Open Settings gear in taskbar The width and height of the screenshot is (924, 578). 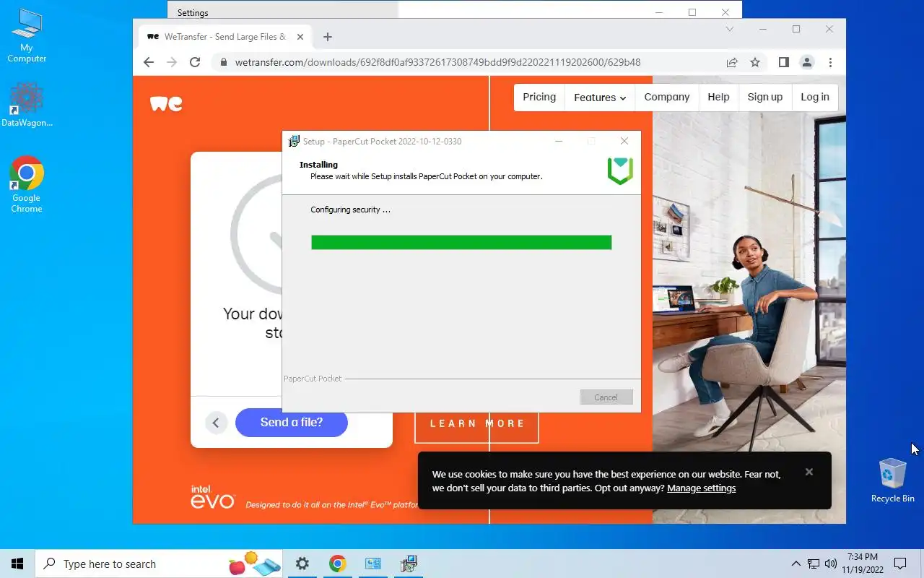(x=302, y=564)
